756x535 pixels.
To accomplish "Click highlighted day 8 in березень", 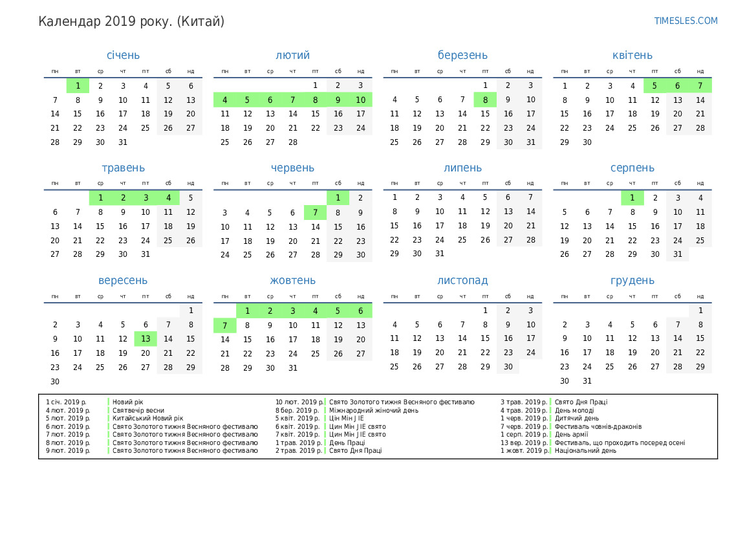I will (485, 100).
